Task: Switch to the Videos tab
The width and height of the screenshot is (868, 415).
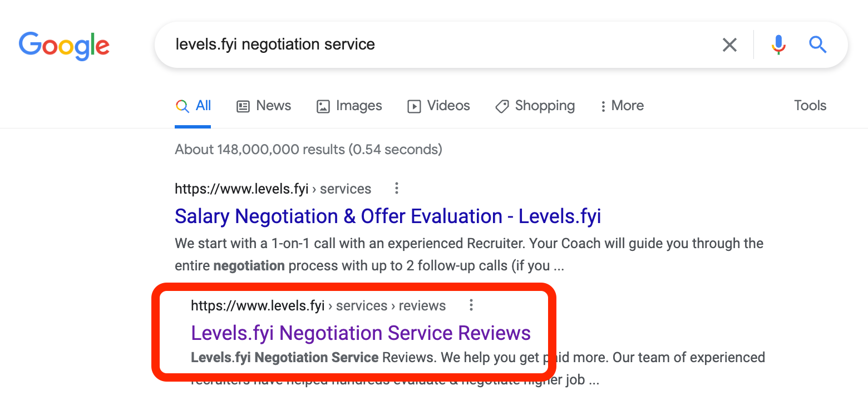Action: pos(438,106)
